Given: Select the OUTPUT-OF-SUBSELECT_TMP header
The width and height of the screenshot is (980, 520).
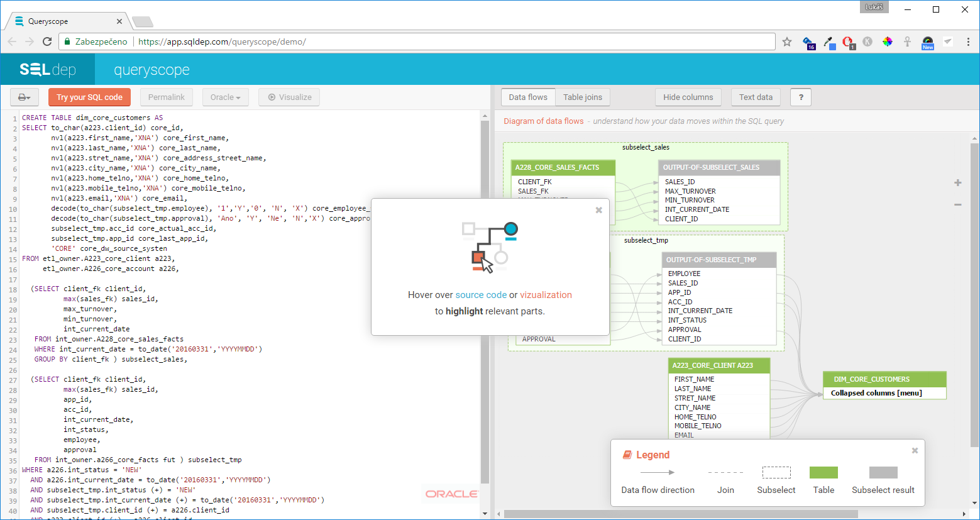Looking at the screenshot, I should pyautogui.click(x=719, y=260).
